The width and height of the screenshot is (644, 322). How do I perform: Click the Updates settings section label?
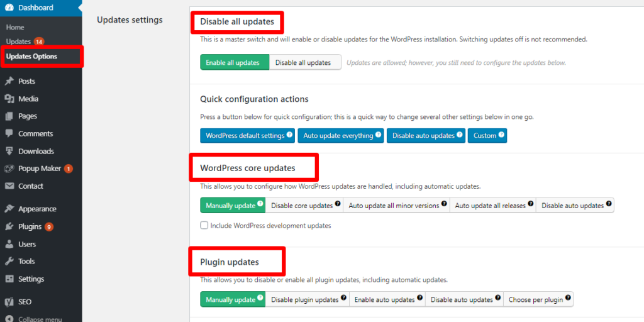(130, 19)
